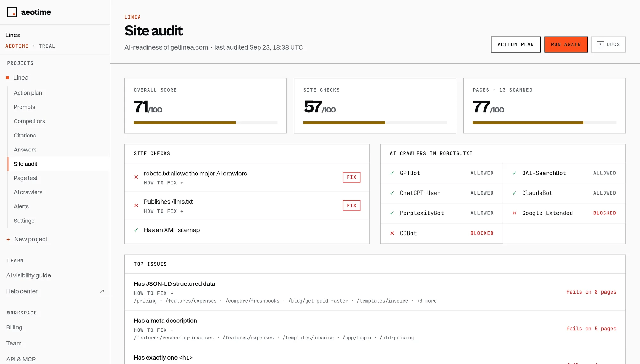Screen dimensions: 640x364
Task: Click Fix for robots.txt AI crawlers
Action: (x=352, y=177)
